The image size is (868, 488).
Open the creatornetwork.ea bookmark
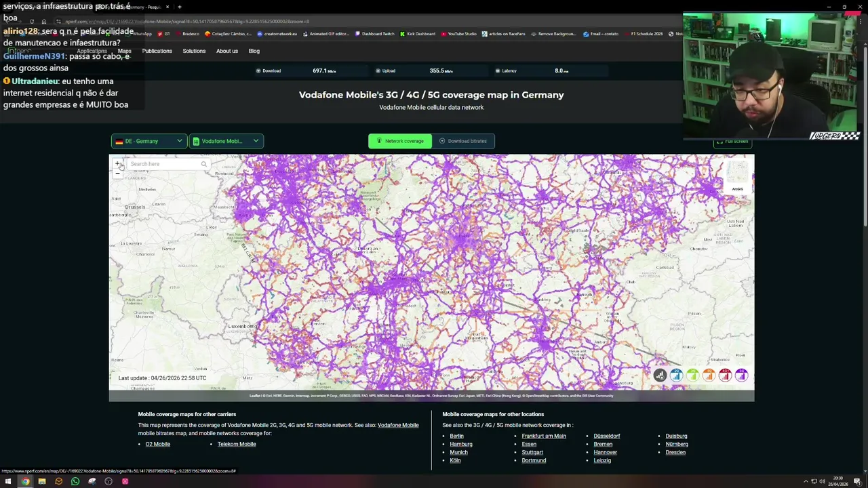[277, 34]
